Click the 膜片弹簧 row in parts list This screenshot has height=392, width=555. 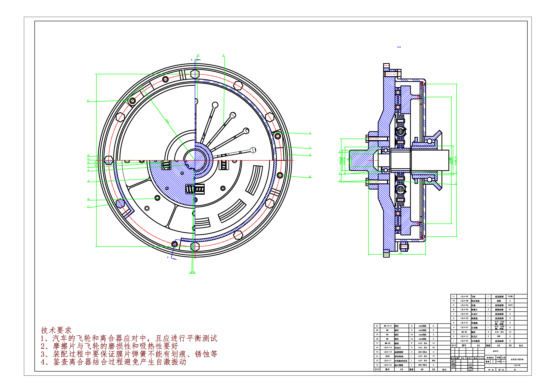(x=399, y=365)
